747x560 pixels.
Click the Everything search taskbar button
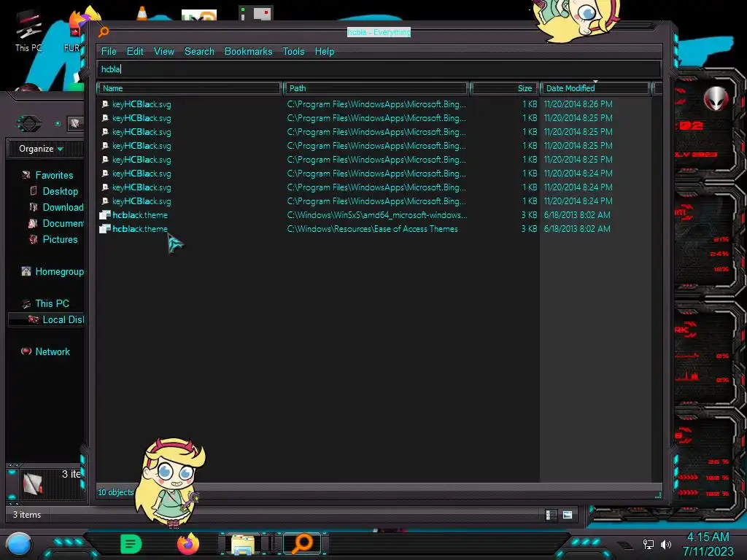point(302,544)
